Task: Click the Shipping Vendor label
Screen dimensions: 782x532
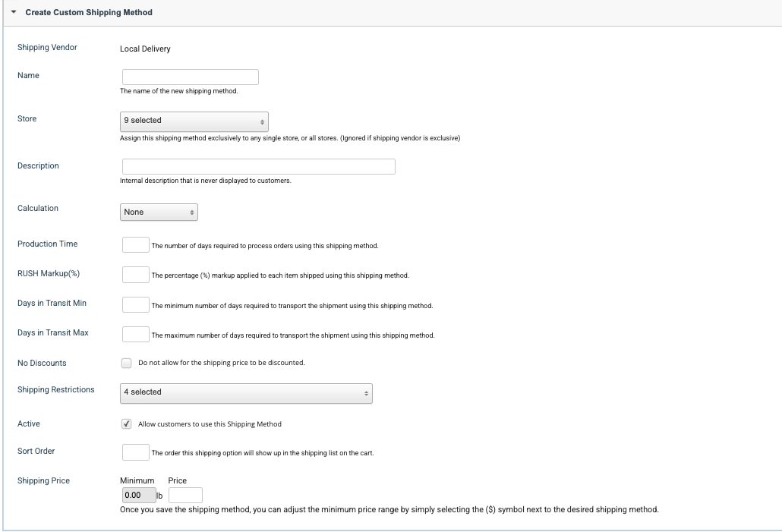Action: [47, 47]
